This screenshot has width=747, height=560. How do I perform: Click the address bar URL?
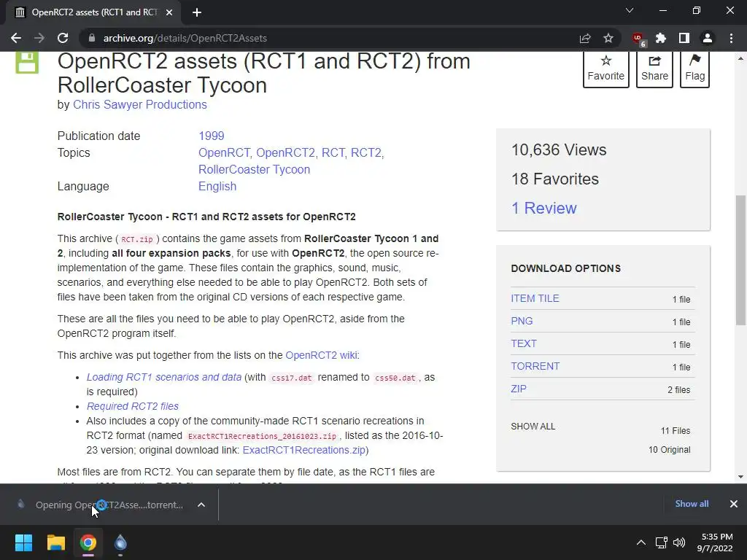(185, 38)
